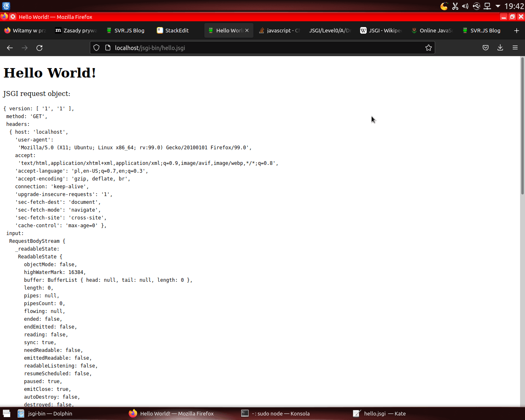
Task: Click the 19:42 panel clock
Action: (x=514, y=6)
